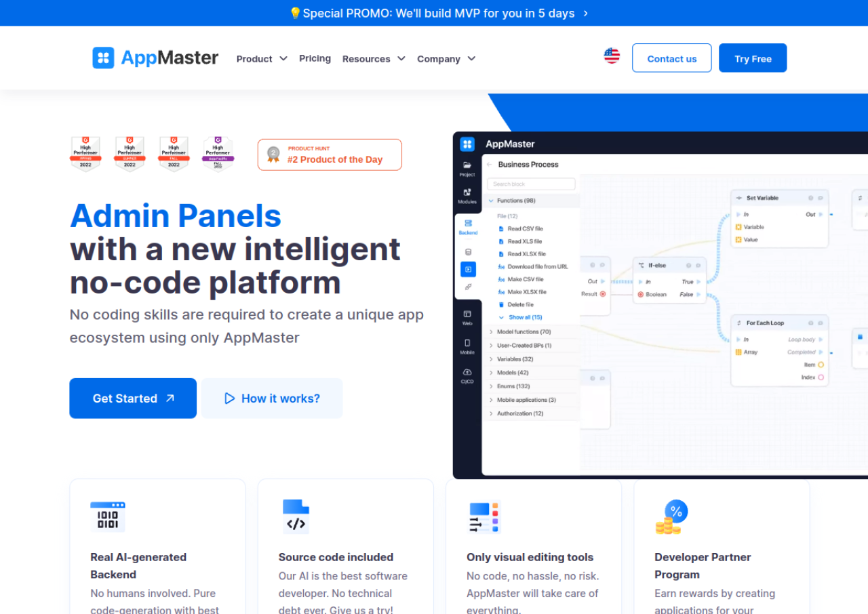Click the binary code Real AI-generated icon
The width and height of the screenshot is (868, 614).
(108, 516)
